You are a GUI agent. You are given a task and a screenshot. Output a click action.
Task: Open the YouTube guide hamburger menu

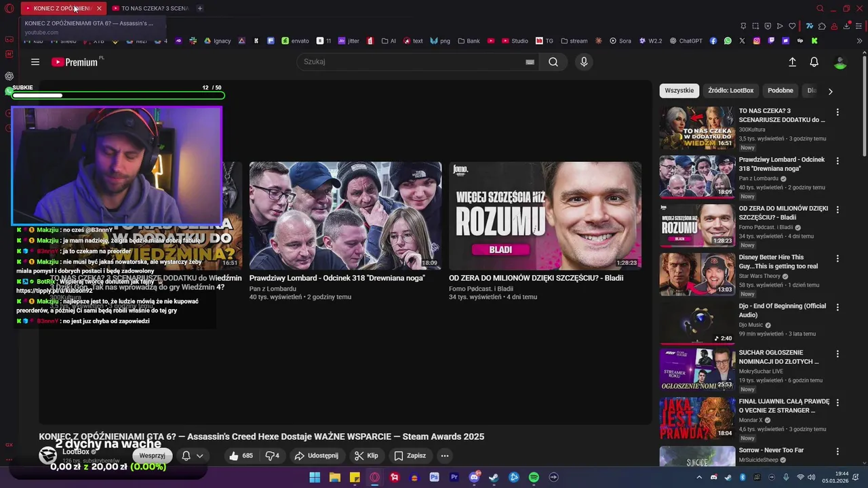35,62
